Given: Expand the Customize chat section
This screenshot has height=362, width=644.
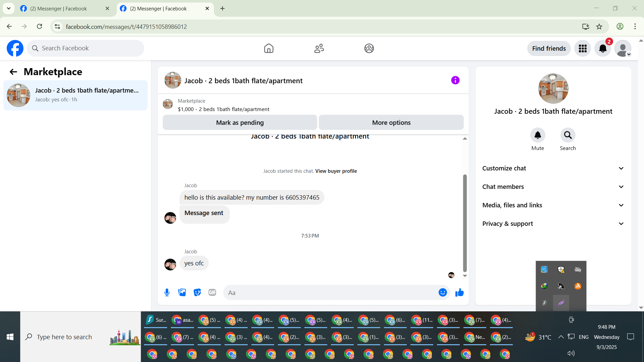Looking at the screenshot, I should (x=553, y=168).
